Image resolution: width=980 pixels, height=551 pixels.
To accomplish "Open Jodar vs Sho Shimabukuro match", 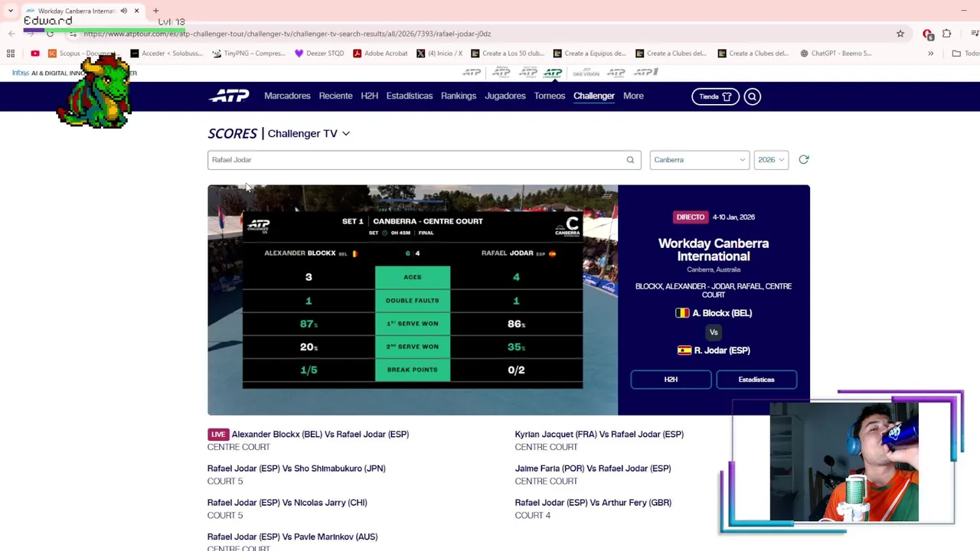I will tap(296, 468).
